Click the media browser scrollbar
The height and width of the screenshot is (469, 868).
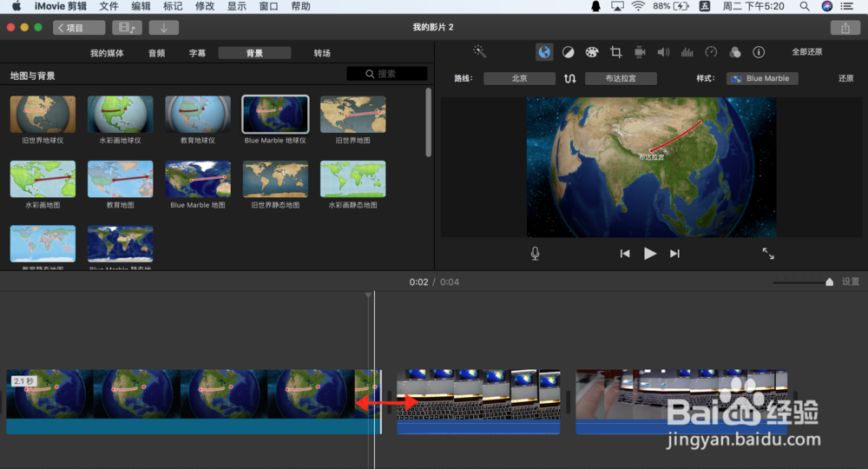pos(428,122)
